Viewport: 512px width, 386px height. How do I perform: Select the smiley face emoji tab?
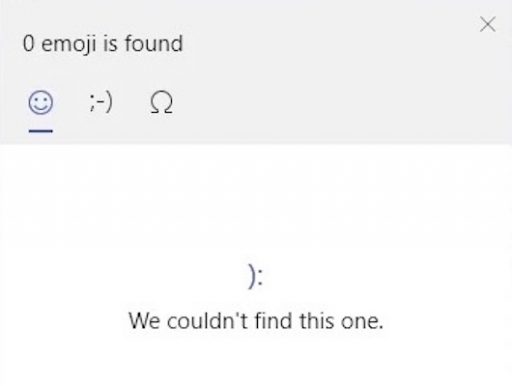(x=41, y=103)
